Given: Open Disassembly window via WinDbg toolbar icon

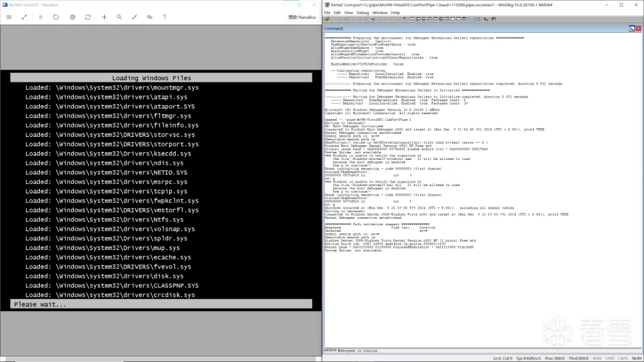Looking at the screenshot, I should pos(447,19).
